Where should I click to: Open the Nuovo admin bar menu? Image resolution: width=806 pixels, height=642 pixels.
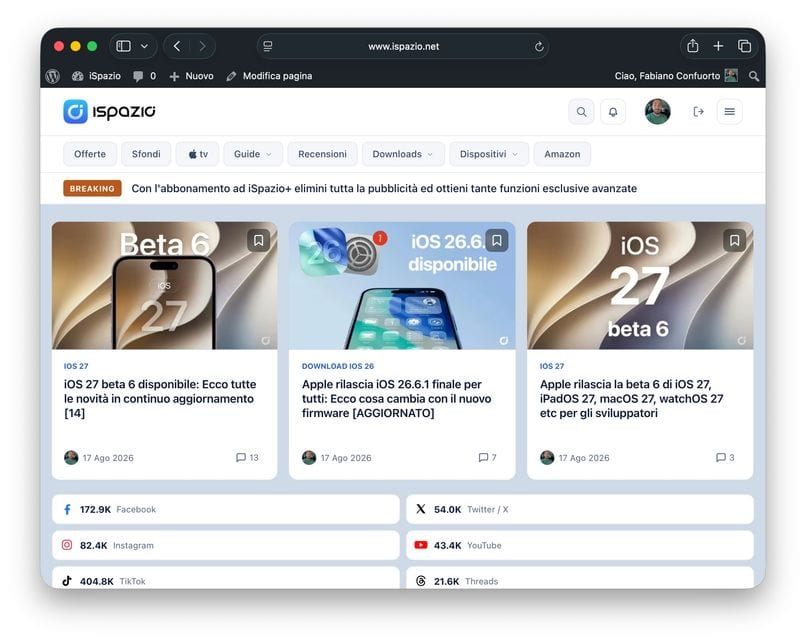tap(191, 76)
